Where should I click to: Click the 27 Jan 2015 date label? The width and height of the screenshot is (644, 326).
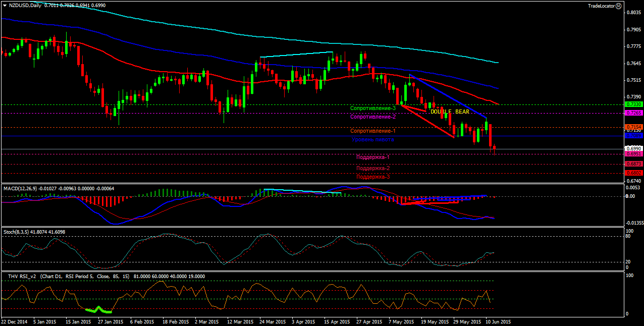coord(111,321)
